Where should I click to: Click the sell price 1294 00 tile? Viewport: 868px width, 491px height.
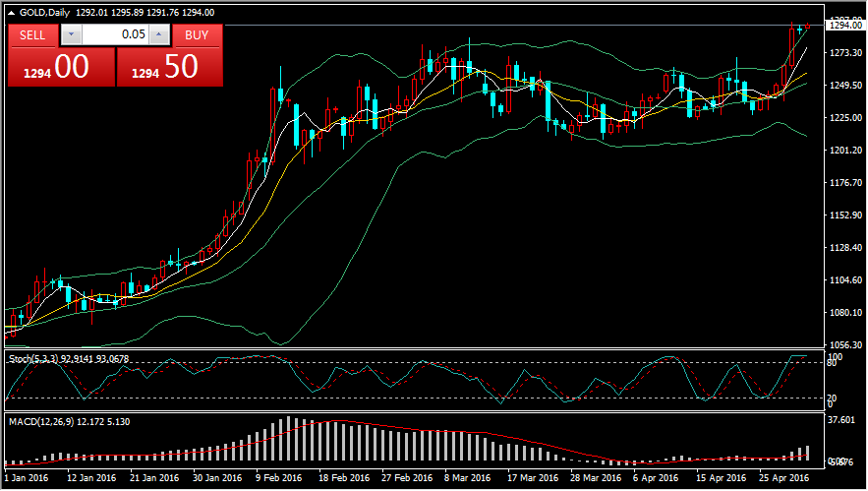point(62,67)
